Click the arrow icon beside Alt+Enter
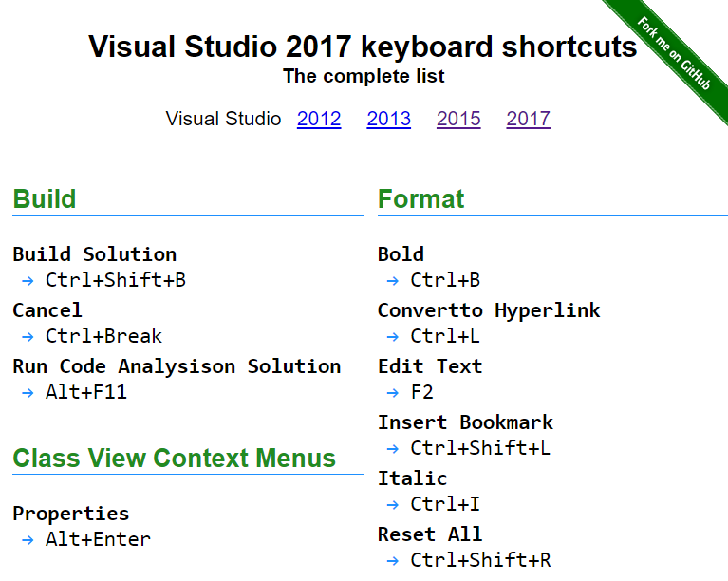728x581 pixels. [x=26, y=540]
